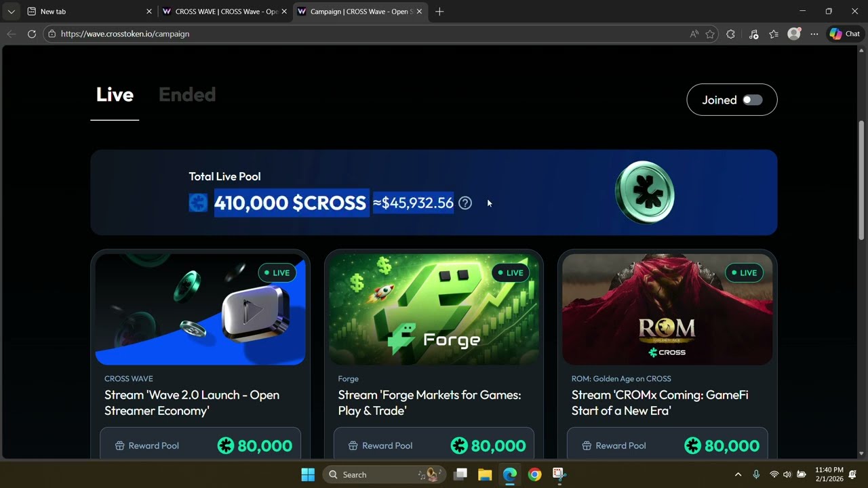
Task: Toggle the Joined filter switch
Action: [x=752, y=100]
